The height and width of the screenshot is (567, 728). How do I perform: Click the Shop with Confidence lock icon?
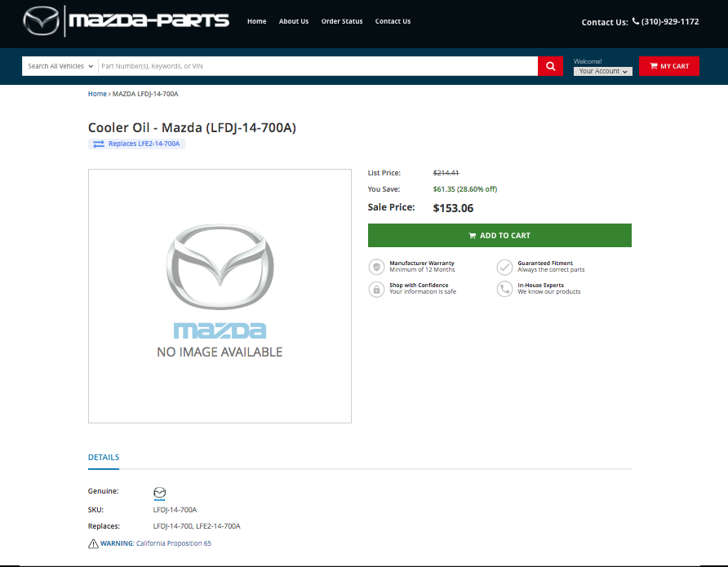[376, 289]
